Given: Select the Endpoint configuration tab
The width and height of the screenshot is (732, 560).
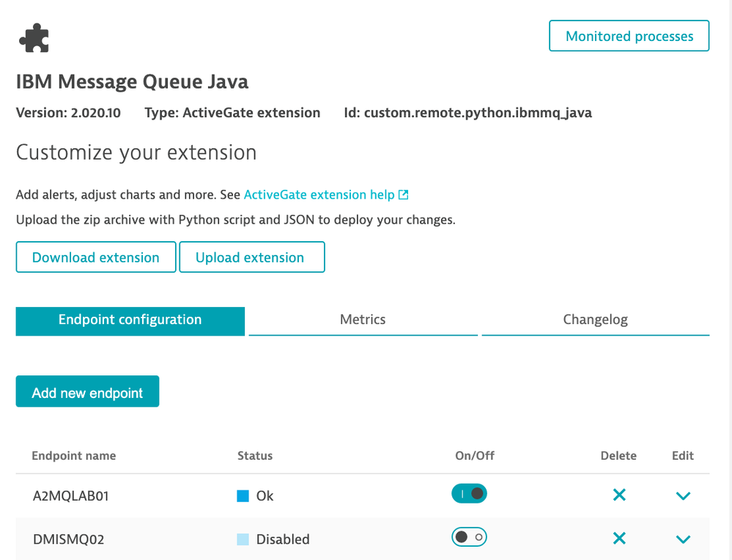Looking at the screenshot, I should [130, 320].
